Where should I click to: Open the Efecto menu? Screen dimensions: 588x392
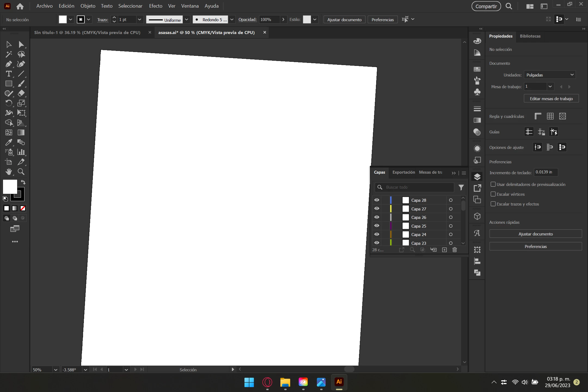pyautogui.click(x=155, y=6)
